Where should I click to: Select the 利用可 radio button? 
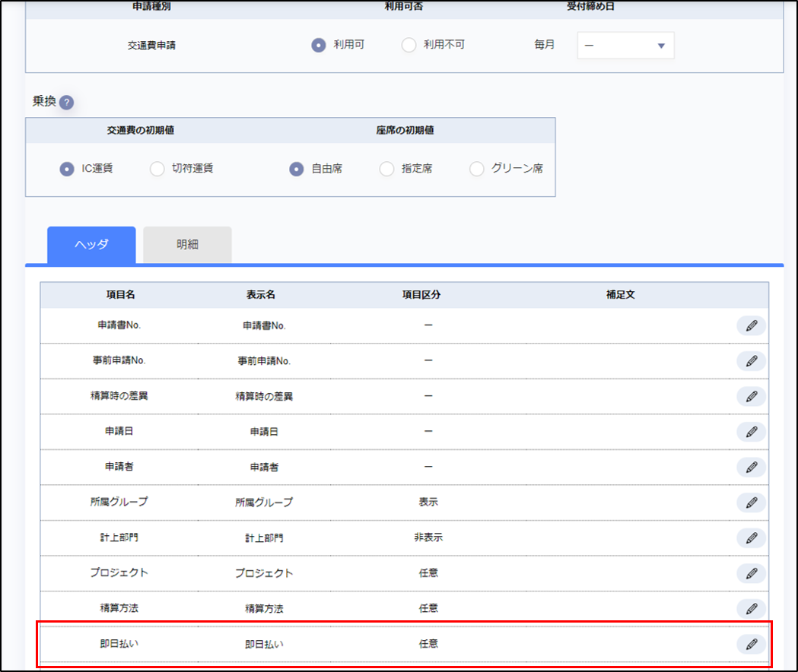pyautogui.click(x=319, y=46)
